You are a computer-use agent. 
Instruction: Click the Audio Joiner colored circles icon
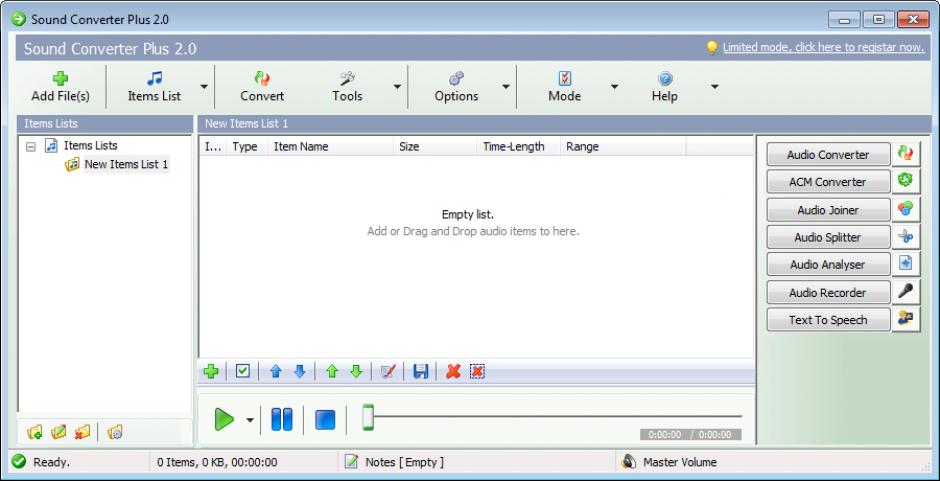pos(905,209)
